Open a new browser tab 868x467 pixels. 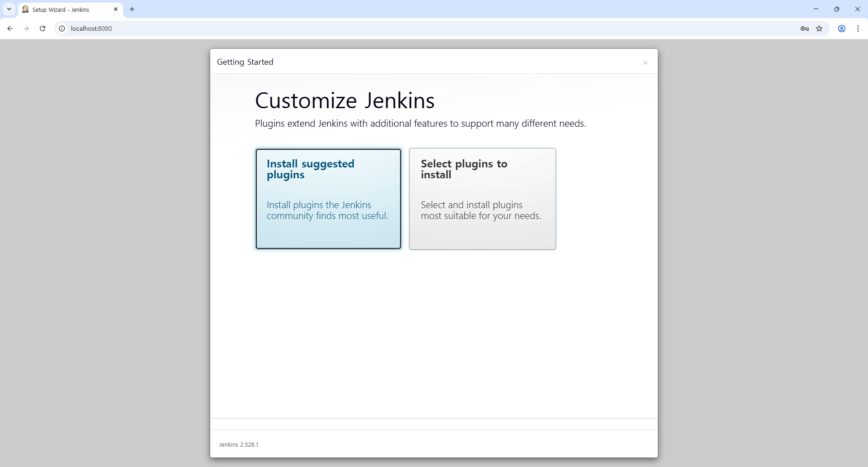pyautogui.click(x=132, y=9)
